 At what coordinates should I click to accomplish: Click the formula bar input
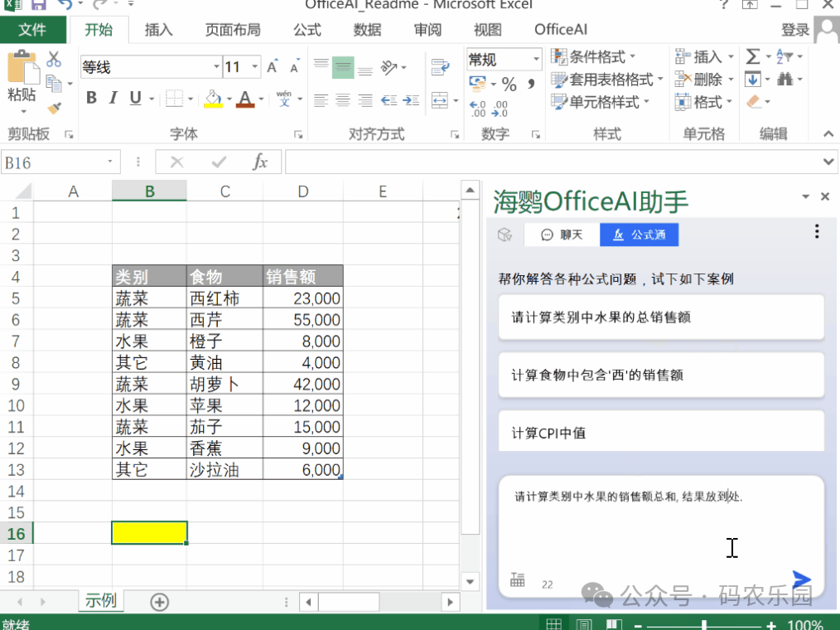tap(553, 162)
